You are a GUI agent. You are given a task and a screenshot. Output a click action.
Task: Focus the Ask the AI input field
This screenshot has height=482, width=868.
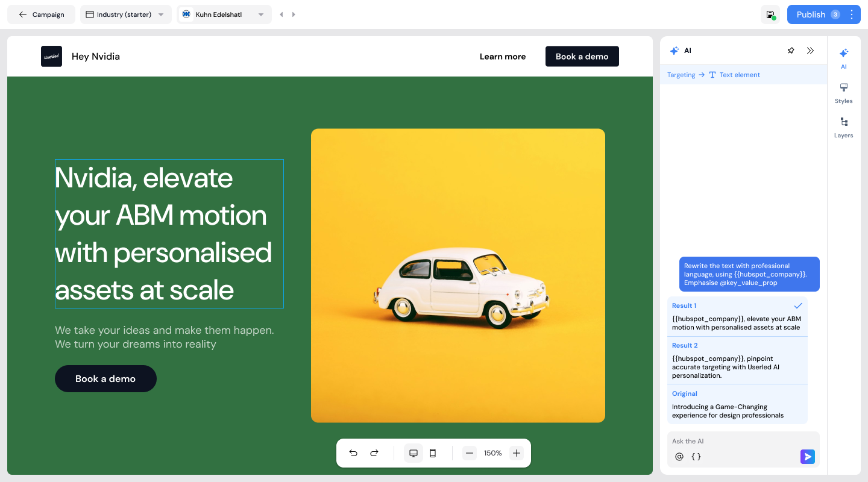pyautogui.click(x=743, y=441)
